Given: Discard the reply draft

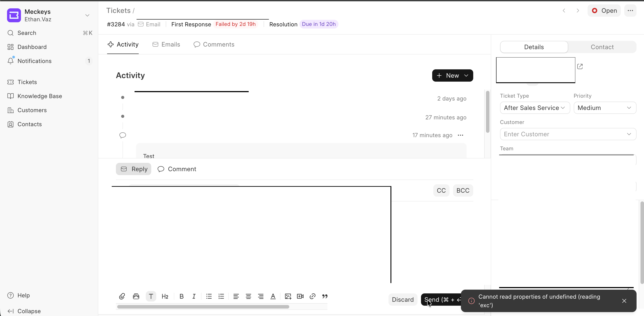Looking at the screenshot, I should click(403, 300).
